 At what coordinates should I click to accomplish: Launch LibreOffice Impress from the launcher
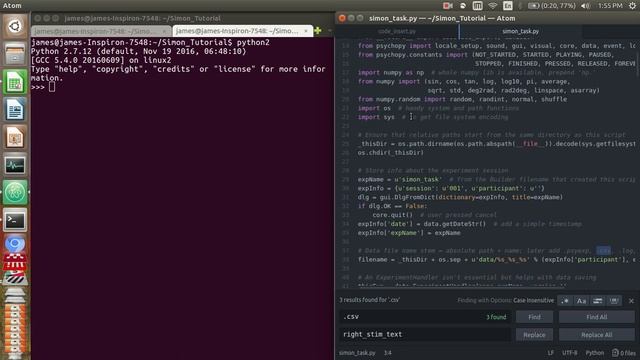click(15, 137)
